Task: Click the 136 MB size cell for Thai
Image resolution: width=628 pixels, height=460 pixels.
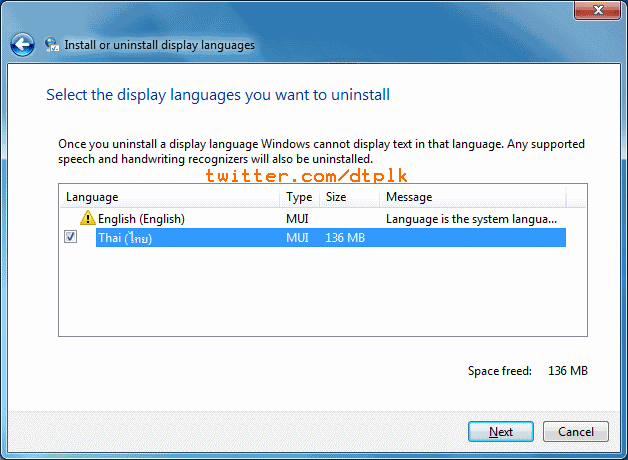Action: click(x=345, y=238)
